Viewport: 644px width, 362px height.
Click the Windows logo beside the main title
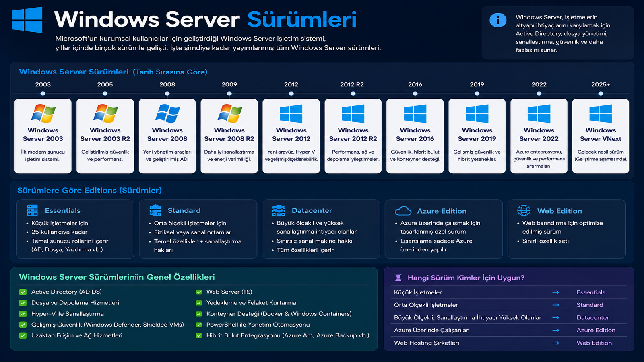27,20
